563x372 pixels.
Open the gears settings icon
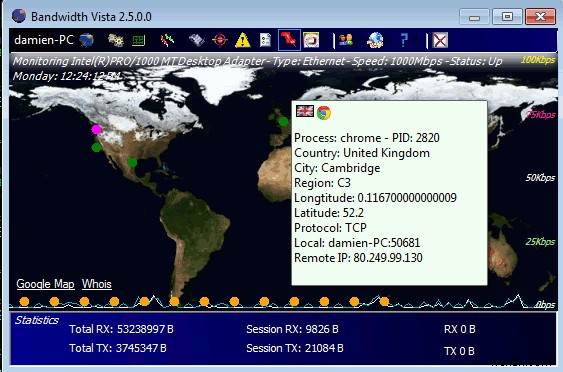[x=116, y=40]
